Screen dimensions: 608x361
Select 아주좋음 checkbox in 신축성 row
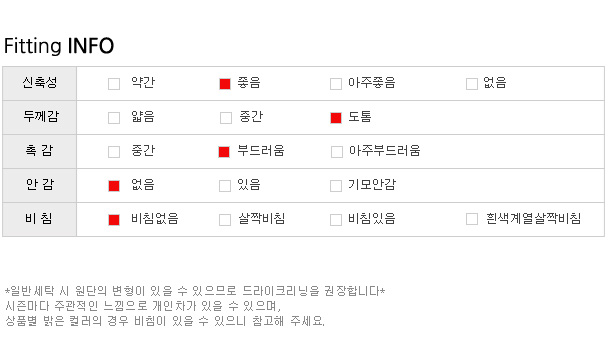(x=336, y=84)
